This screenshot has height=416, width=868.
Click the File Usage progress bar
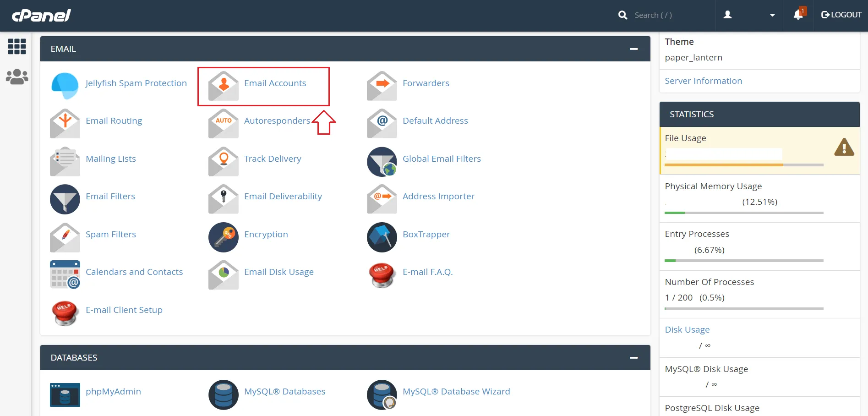click(744, 165)
